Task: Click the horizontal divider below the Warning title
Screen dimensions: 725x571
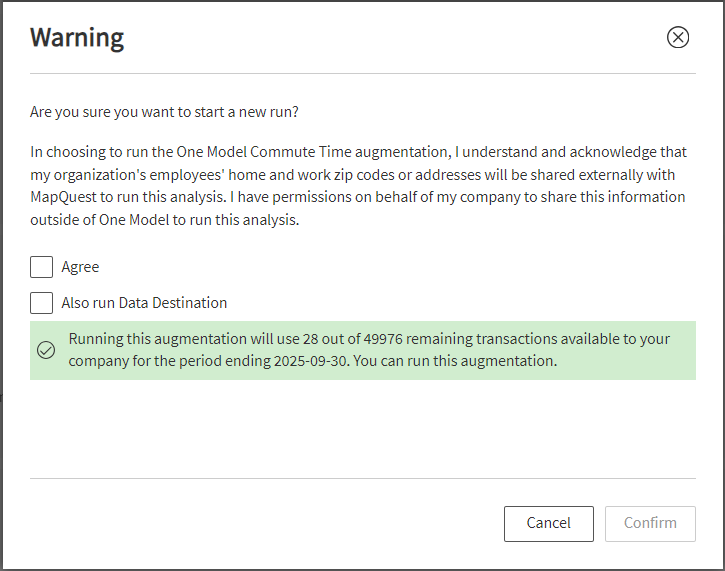Action: pos(363,73)
